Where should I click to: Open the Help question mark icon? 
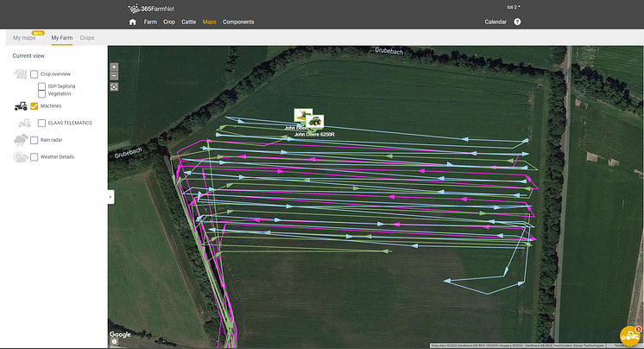[517, 22]
